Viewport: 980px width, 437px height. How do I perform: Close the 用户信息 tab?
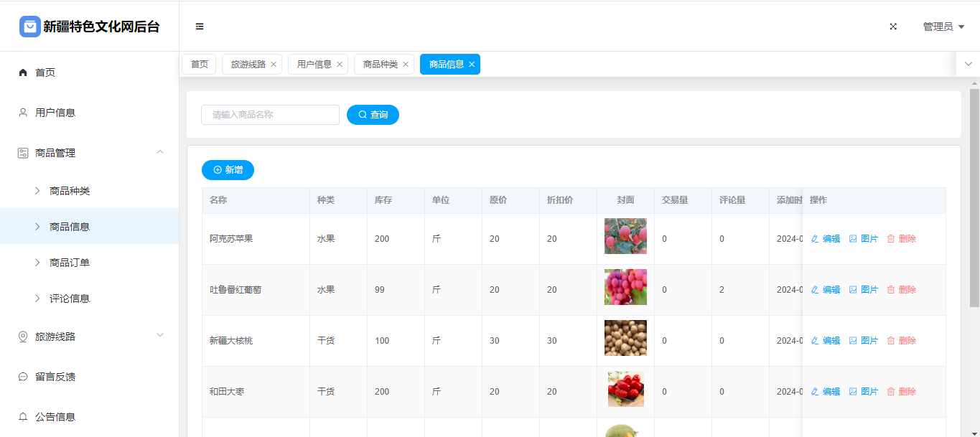point(340,64)
